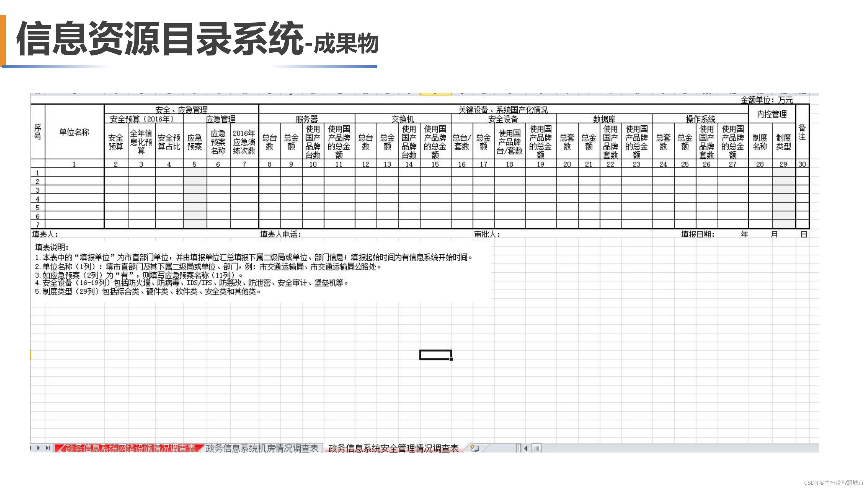
Task: Click the 填表说明： heading text
Action: [x=52, y=248]
